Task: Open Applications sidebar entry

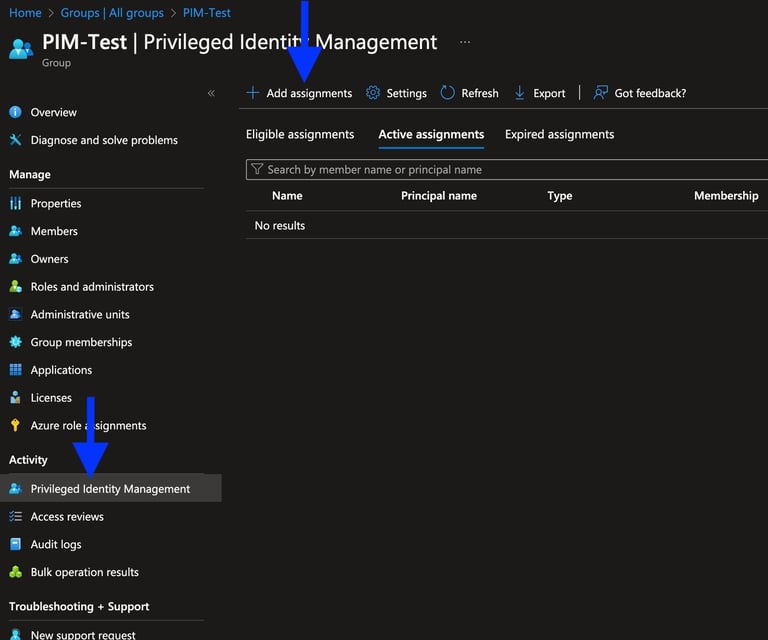Action: (x=61, y=370)
